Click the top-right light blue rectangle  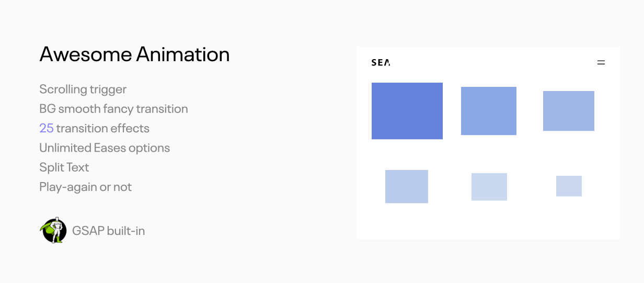coord(569,111)
